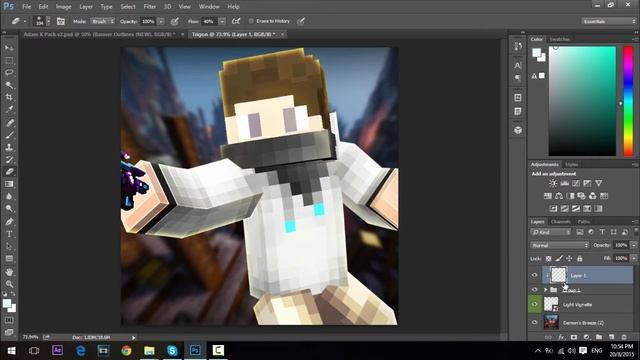The width and height of the screenshot is (640, 360).
Task: Select the Zoom tool
Action: (x=9, y=284)
